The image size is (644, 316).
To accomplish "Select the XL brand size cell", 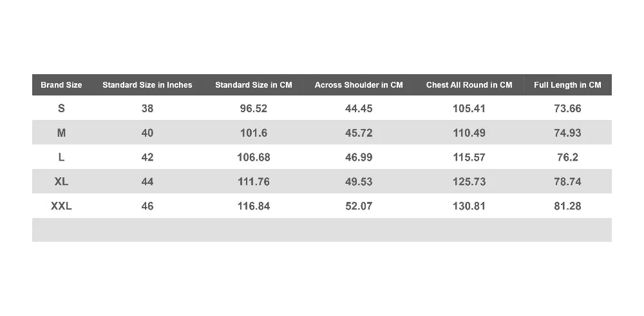I will [61, 181].
